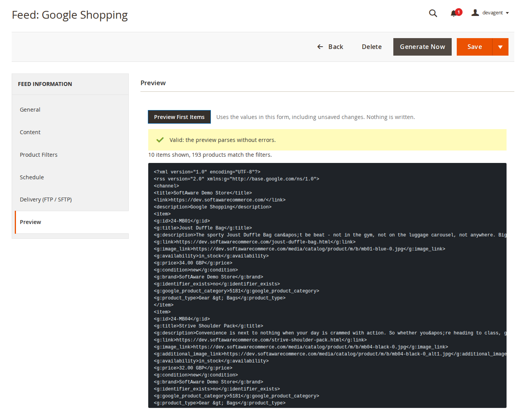Click the 'Joust Duffle Bag' g:title line
Image resolution: width=526 pixels, height=420 pixels.
click(x=203, y=228)
